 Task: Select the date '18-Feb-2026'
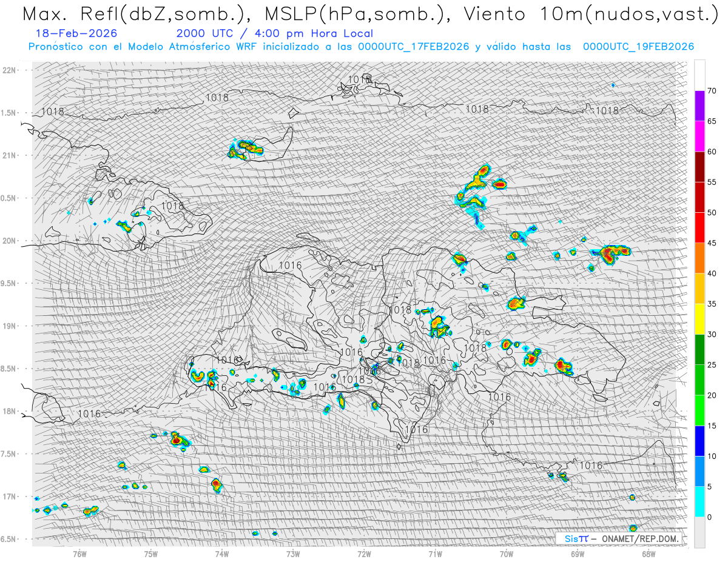coord(77,33)
